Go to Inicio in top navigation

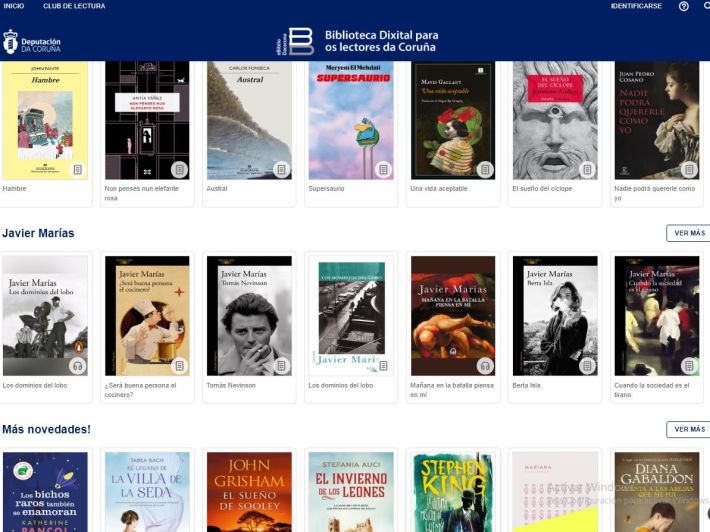[x=14, y=6]
